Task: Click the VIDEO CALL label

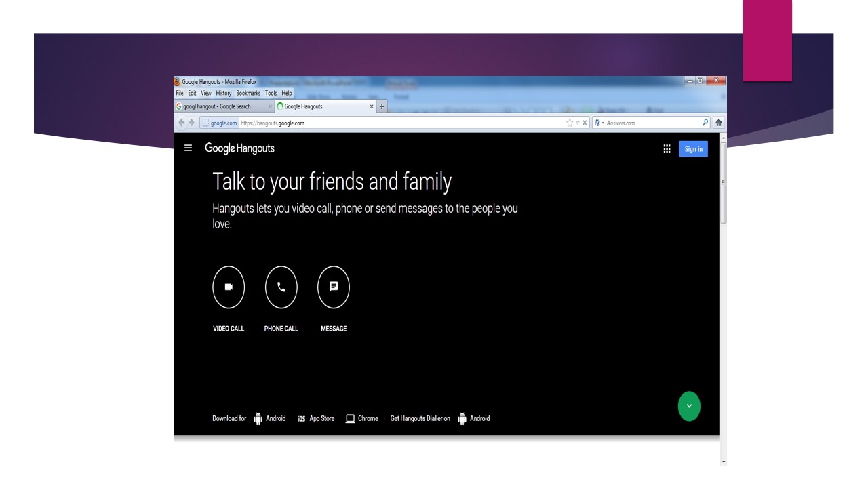Action: pyautogui.click(x=229, y=329)
